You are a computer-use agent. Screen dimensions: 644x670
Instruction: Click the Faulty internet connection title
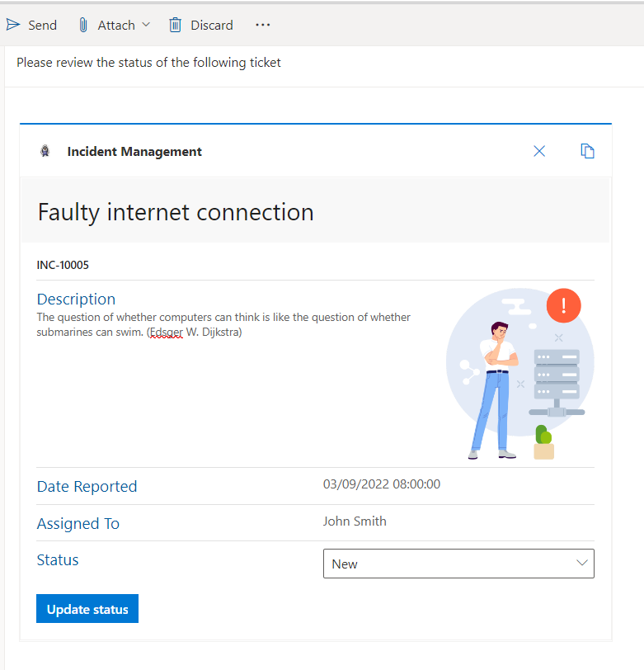[x=176, y=212]
